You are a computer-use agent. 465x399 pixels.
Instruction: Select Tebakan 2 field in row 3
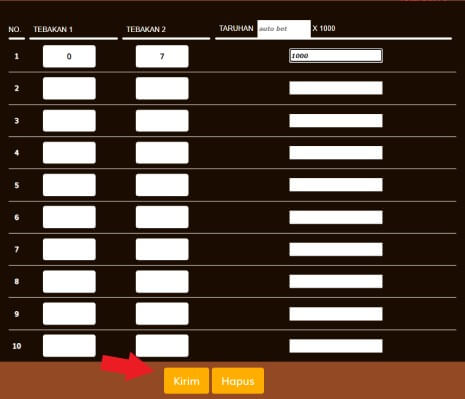(x=162, y=121)
